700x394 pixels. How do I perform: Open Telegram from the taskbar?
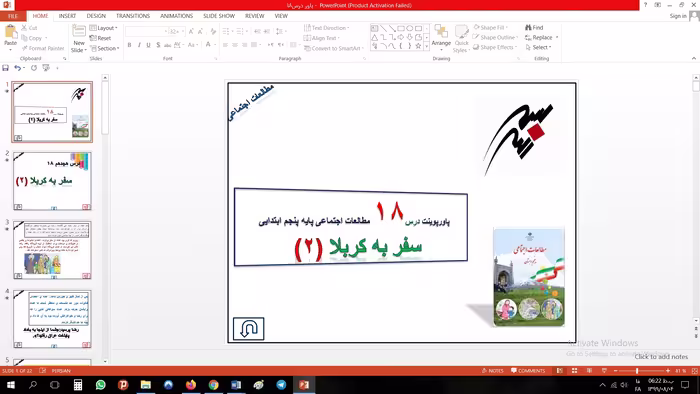(x=281, y=385)
